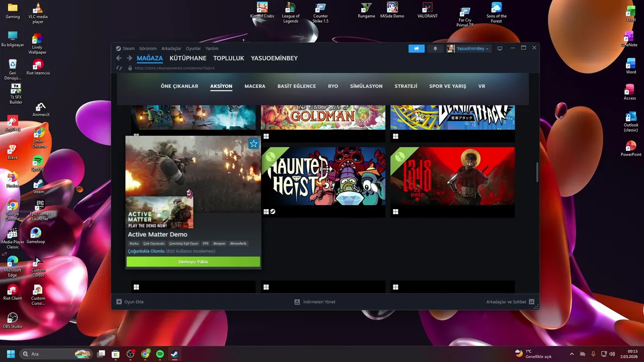Image resolution: width=644 pixels, height=362 pixels.
Task: Click the padlock icon beside the URL
Action: 130,68
